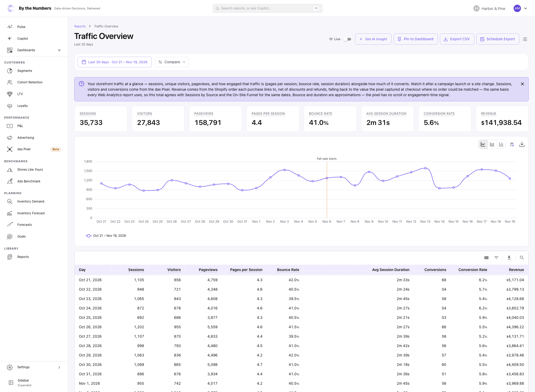Image resolution: width=535 pixels, height=392 pixels.
Task: Click Schedule Export button
Action: 498,39
